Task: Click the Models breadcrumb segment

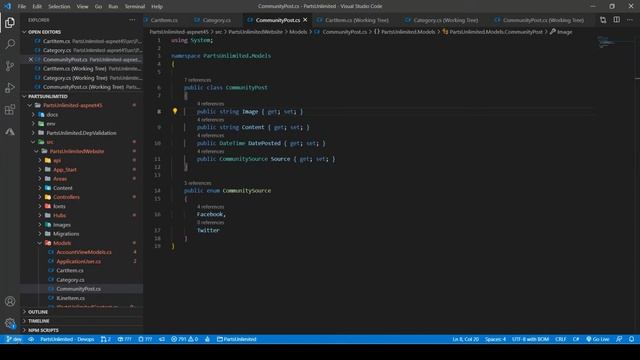Action: (x=298, y=32)
